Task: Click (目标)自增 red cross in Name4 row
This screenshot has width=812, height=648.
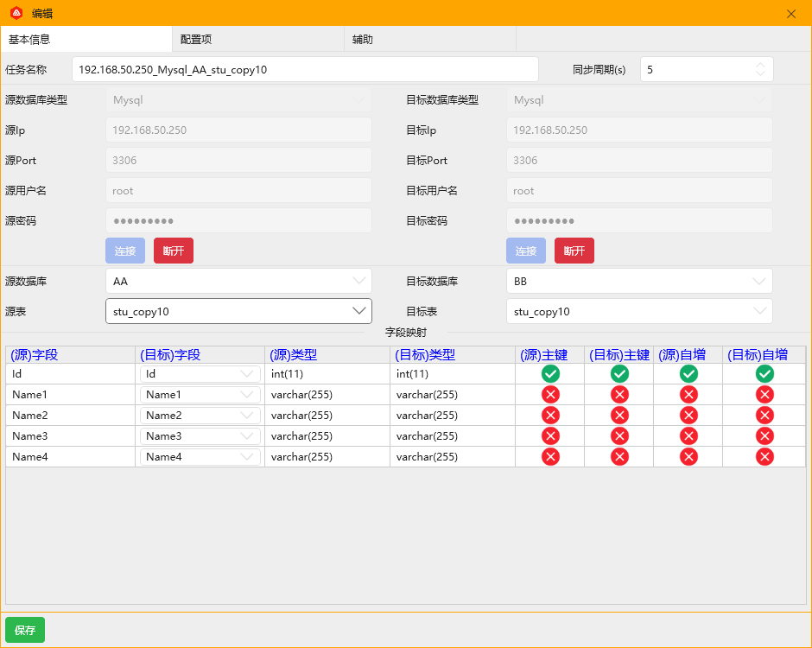Action: click(x=764, y=457)
